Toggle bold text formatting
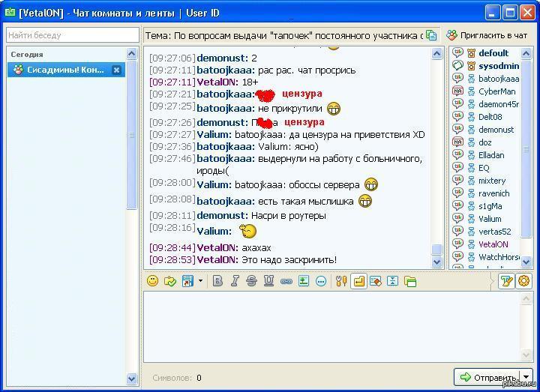This screenshot has width=540, height=392. click(x=217, y=281)
